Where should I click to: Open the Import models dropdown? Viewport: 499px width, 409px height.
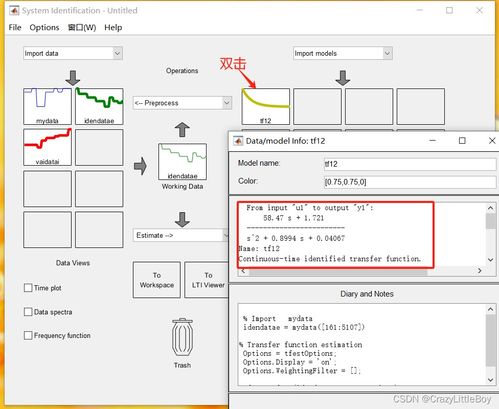click(343, 53)
